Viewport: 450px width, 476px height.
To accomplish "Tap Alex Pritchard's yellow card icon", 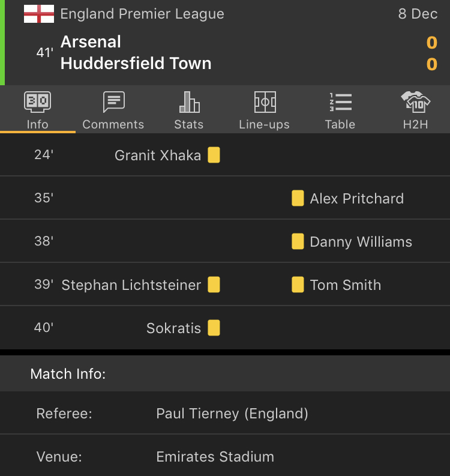I will tap(298, 198).
